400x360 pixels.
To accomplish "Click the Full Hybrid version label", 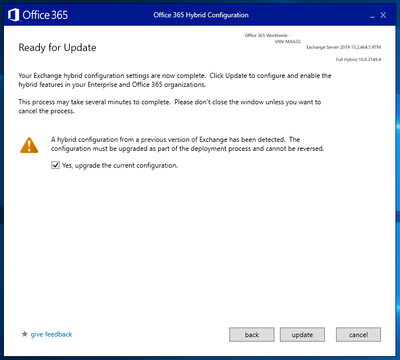I will [358, 59].
